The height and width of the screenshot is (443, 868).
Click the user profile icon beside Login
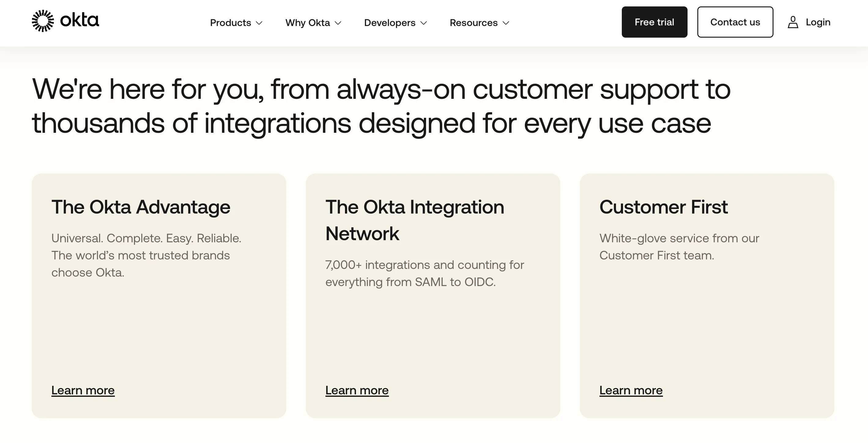click(793, 22)
